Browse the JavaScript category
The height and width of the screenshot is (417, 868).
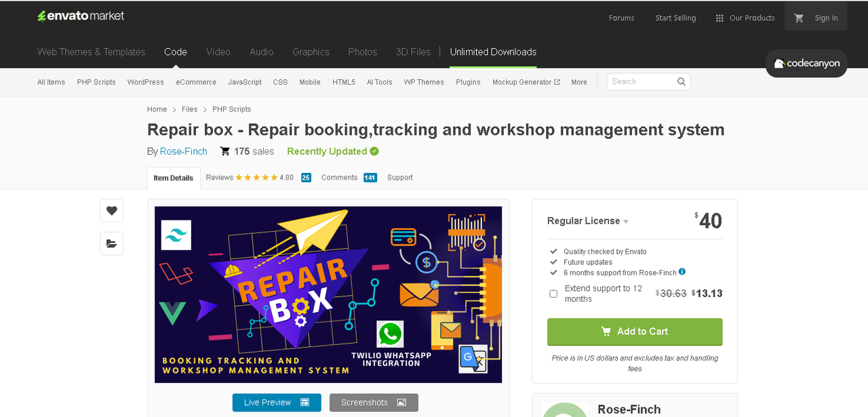pyautogui.click(x=245, y=82)
